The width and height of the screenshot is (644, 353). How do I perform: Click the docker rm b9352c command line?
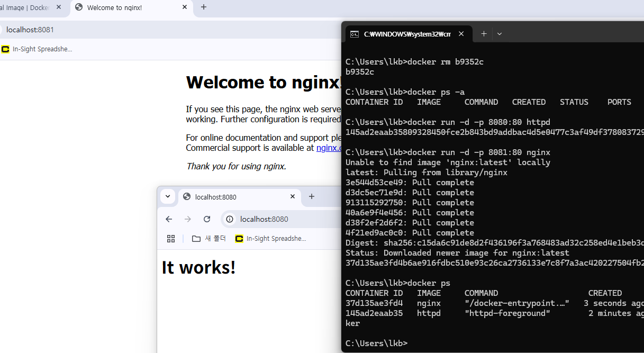click(414, 62)
